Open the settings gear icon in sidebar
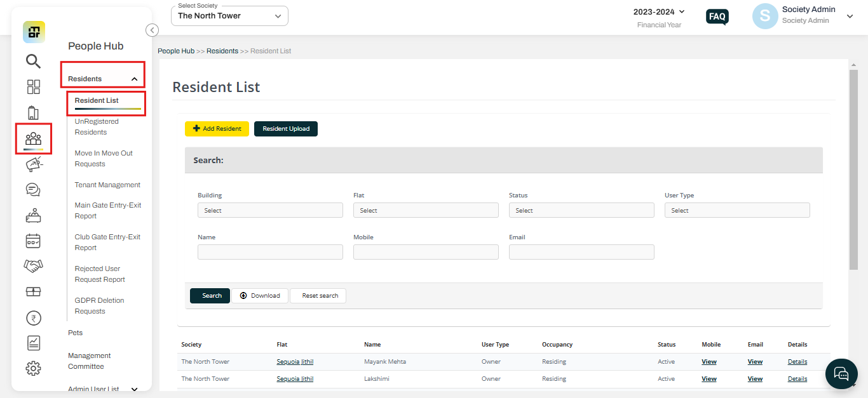Viewport: 868px width, 398px height. [x=33, y=368]
